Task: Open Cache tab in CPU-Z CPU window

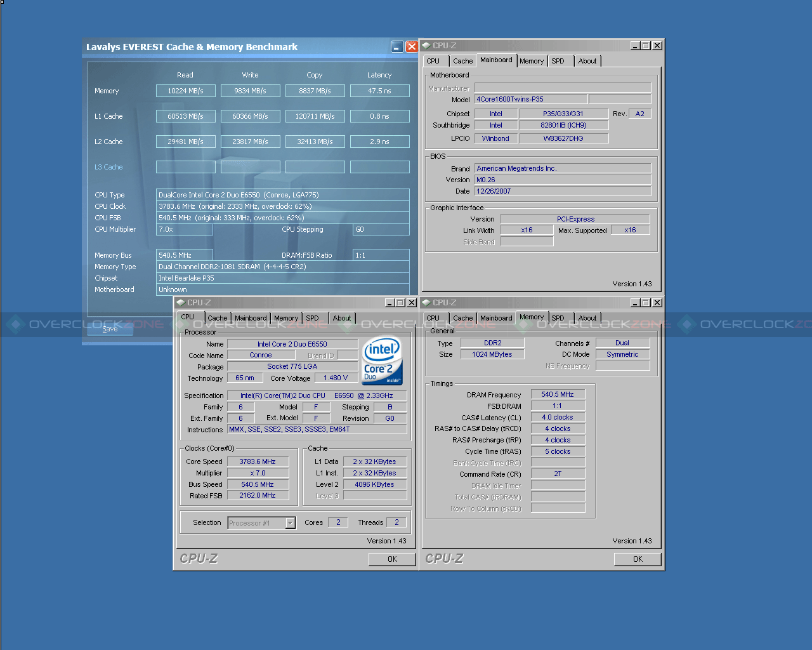Action: (217, 319)
